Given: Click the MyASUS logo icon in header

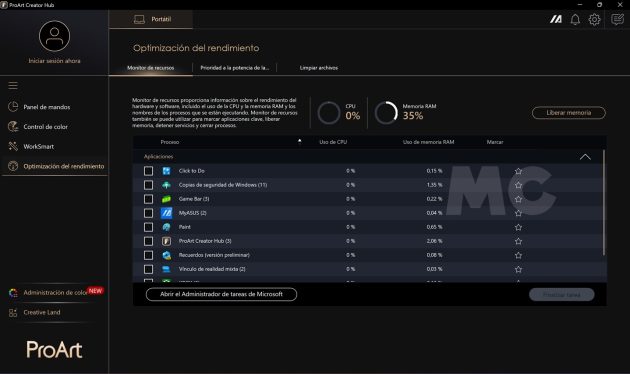Looking at the screenshot, I should pos(556,19).
